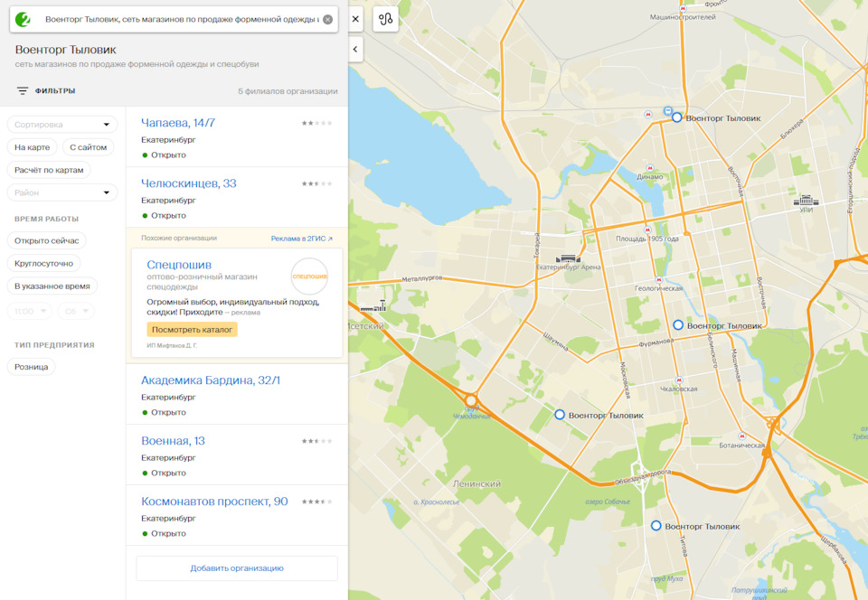This screenshot has width=868, height=600.
Task: Select the Военторг Тыловик marker near Фурманова
Action: pyautogui.click(x=678, y=325)
